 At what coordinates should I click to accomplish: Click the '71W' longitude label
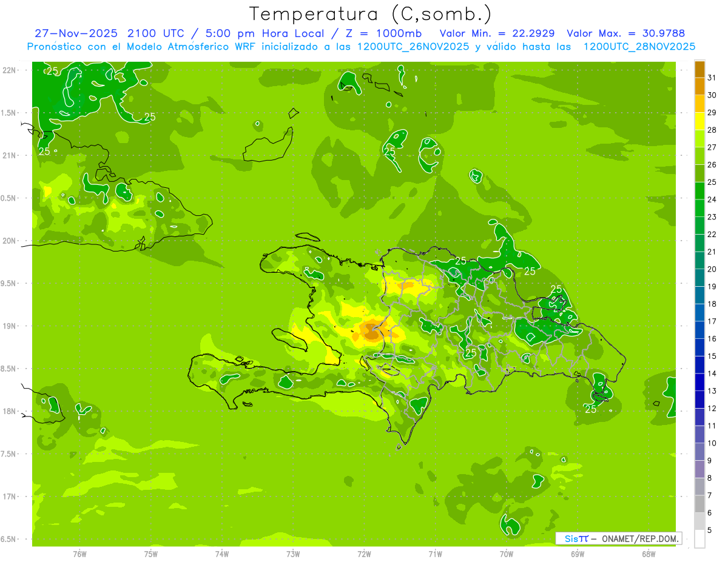[435, 554]
